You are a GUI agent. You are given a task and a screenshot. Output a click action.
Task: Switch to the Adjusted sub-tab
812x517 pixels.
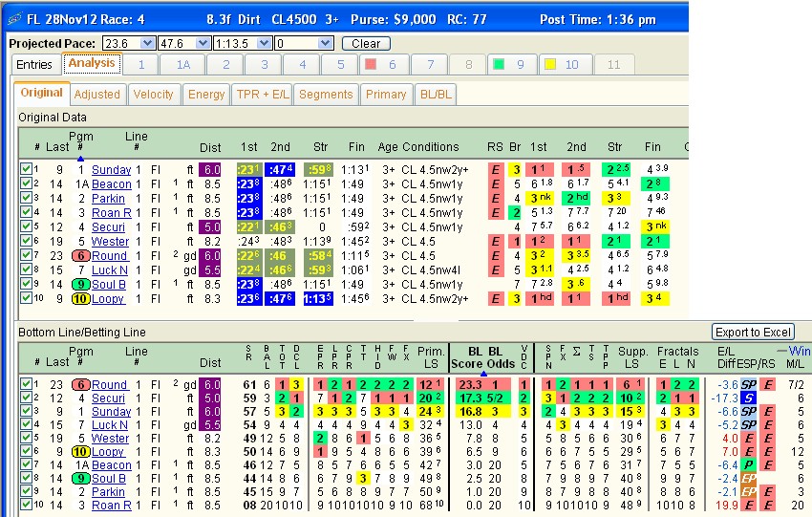click(x=96, y=95)
